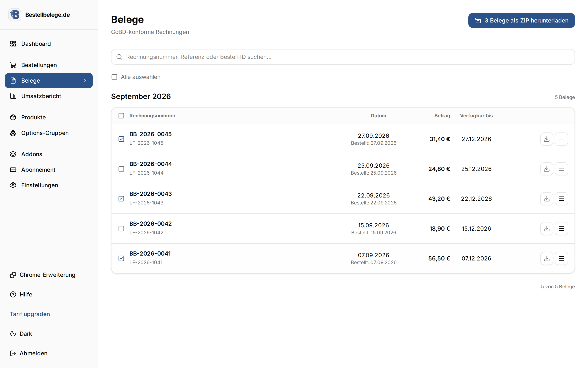
Task: Click the Tarif upgraden link
Action: click(30, 314)
